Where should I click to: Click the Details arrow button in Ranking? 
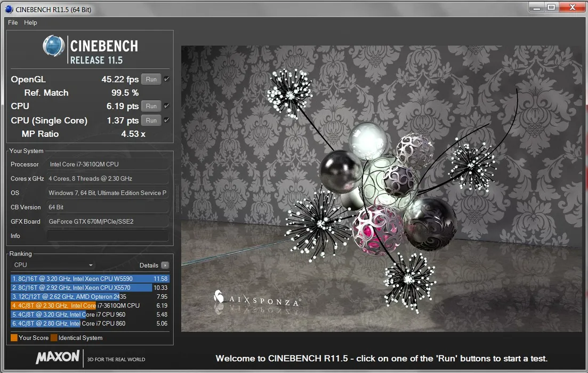[x=165, y=265]
